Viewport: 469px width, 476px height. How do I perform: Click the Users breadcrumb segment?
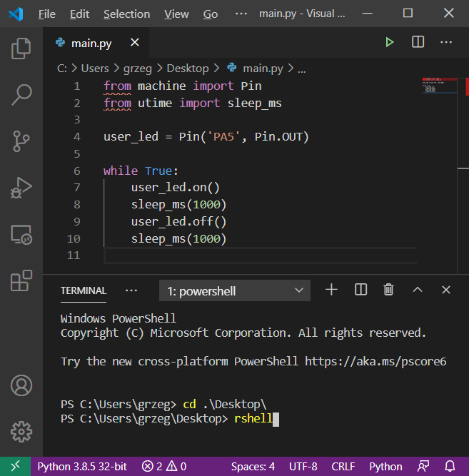coord(95,69)
